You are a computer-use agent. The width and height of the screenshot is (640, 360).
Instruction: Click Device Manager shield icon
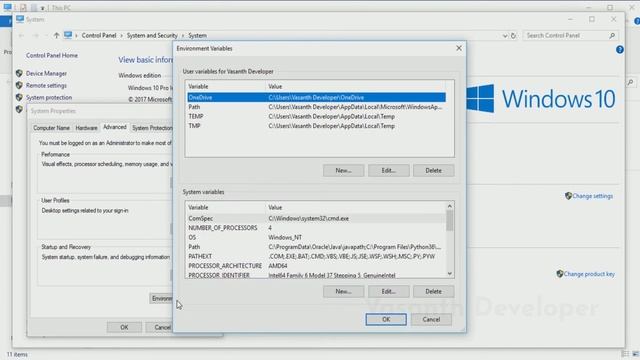(x=19, y=73)
